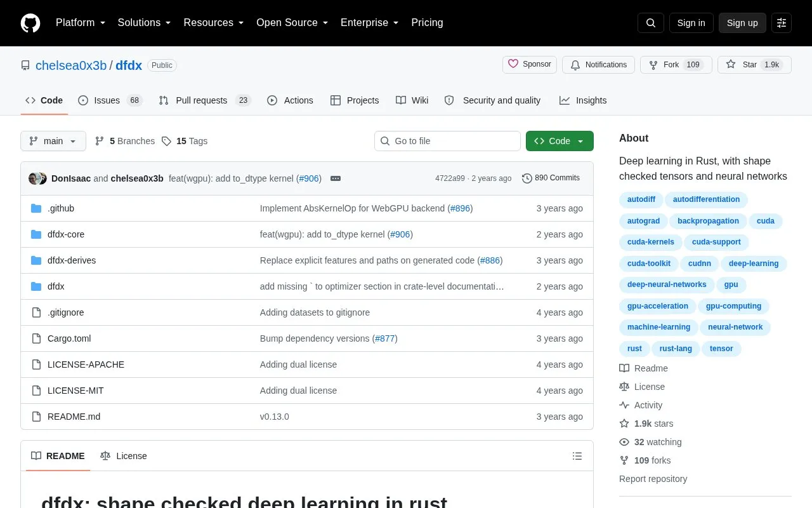Image resolution: width=812 pixels, height=508 pixels.
Task: Switch to the Issues tab
Action: [x=110, y=100]
